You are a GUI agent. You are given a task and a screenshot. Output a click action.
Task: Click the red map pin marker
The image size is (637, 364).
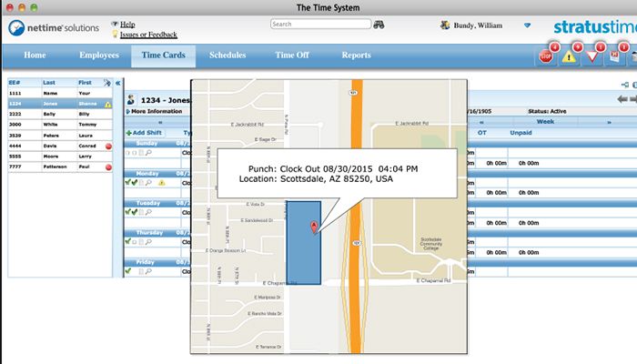point(315,227)
